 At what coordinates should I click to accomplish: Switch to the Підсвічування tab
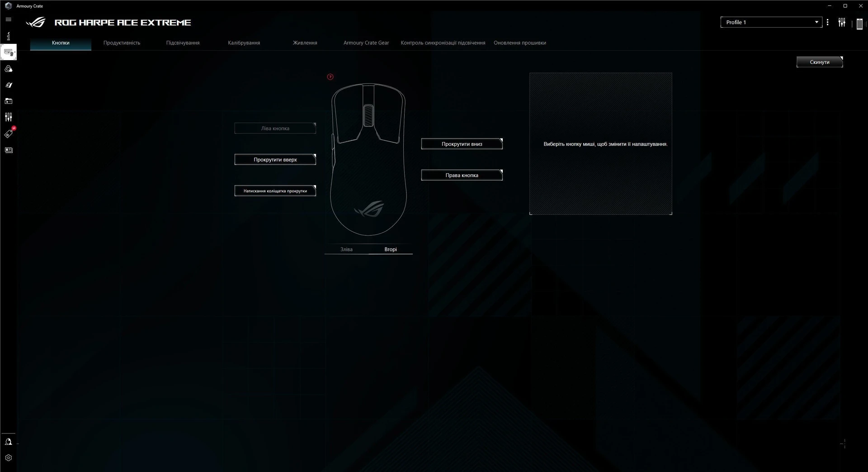pos(183,43)
